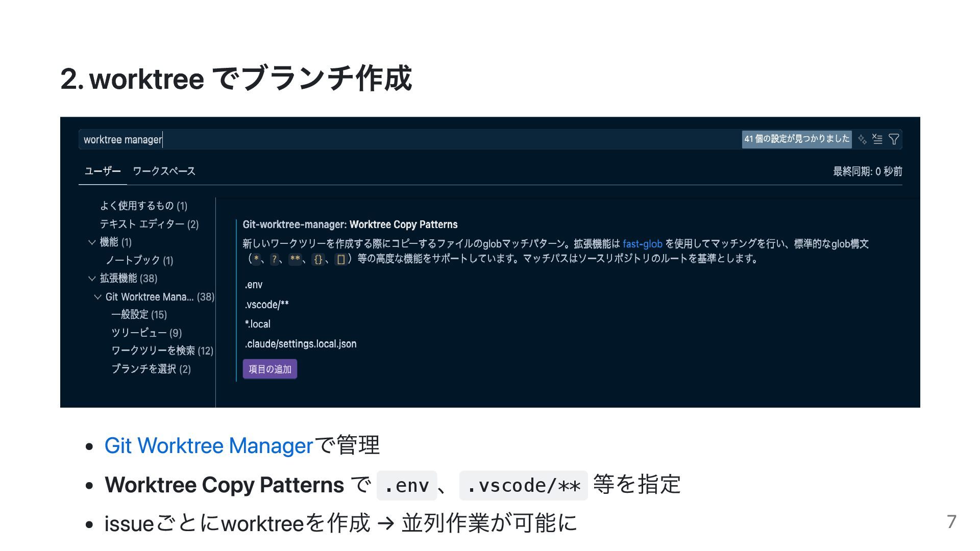
Task: Select ブランチを選択 settings category
Action: tap(151, 369)
